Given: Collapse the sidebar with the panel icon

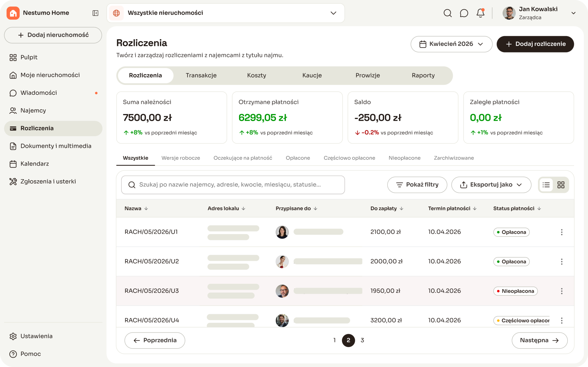Looking at the screenshot, I should tap(96, 13).
